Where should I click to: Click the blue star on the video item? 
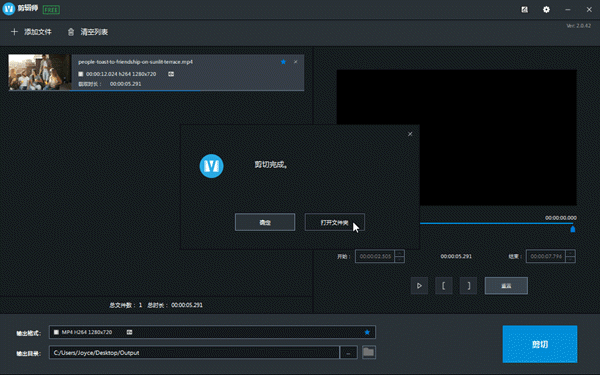click(x=283, y=62)
